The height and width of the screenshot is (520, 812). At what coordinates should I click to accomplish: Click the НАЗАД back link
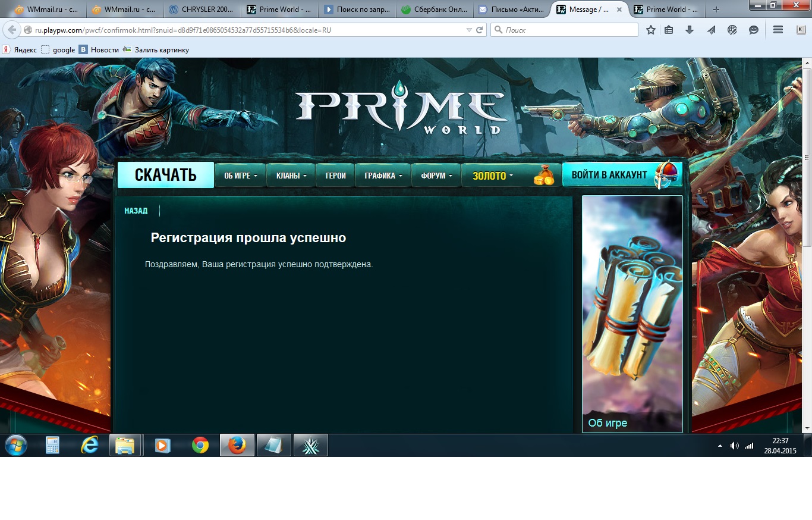[x=136, y=211]
